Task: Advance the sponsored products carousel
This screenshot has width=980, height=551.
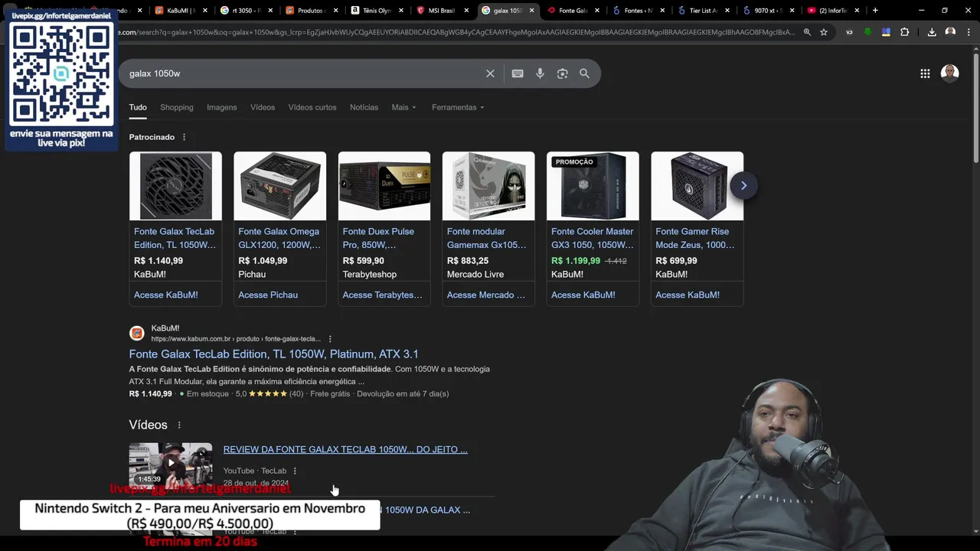Action: click(743, 185)
